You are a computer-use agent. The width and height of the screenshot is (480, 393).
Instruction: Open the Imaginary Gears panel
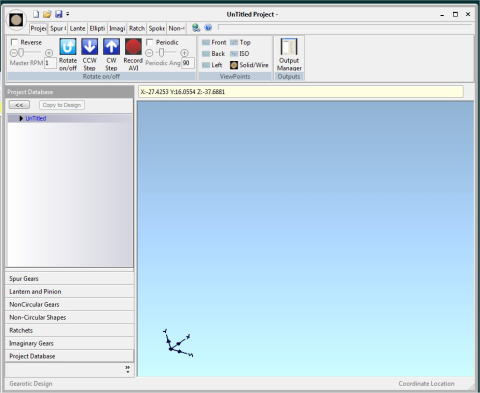pyautogui.click(x=69, y=343)
